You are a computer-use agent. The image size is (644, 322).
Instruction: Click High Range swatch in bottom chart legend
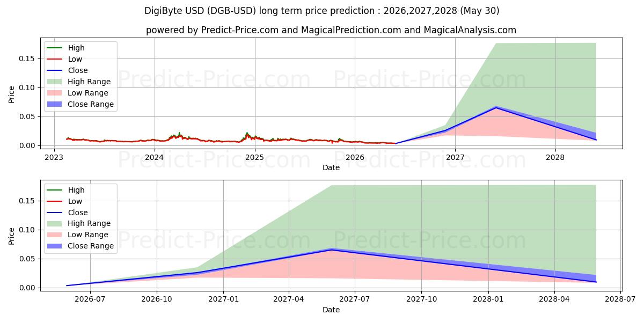pos(55,224)
